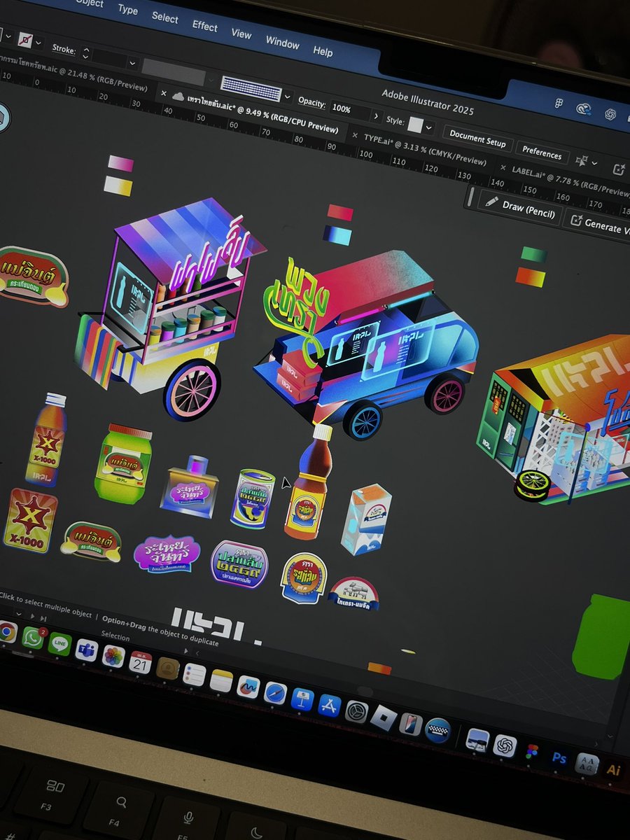630x840 pixels.
Task: Open the stroke color swatch dropdown arrow
Action: coord(38,43)
